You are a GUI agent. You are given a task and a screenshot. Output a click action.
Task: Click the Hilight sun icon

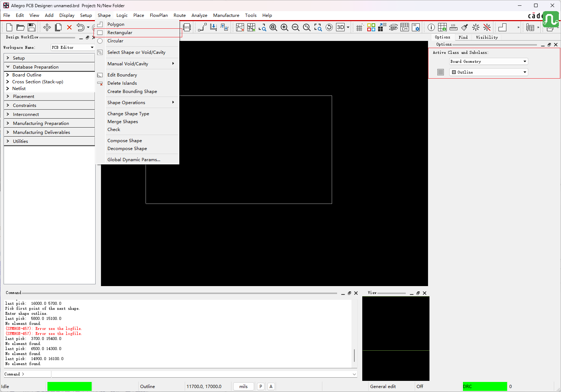click(476, 27)
